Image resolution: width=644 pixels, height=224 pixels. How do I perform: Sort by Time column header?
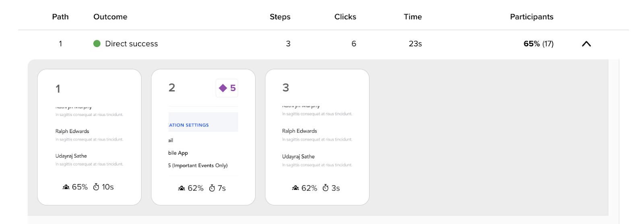(413, 17)
